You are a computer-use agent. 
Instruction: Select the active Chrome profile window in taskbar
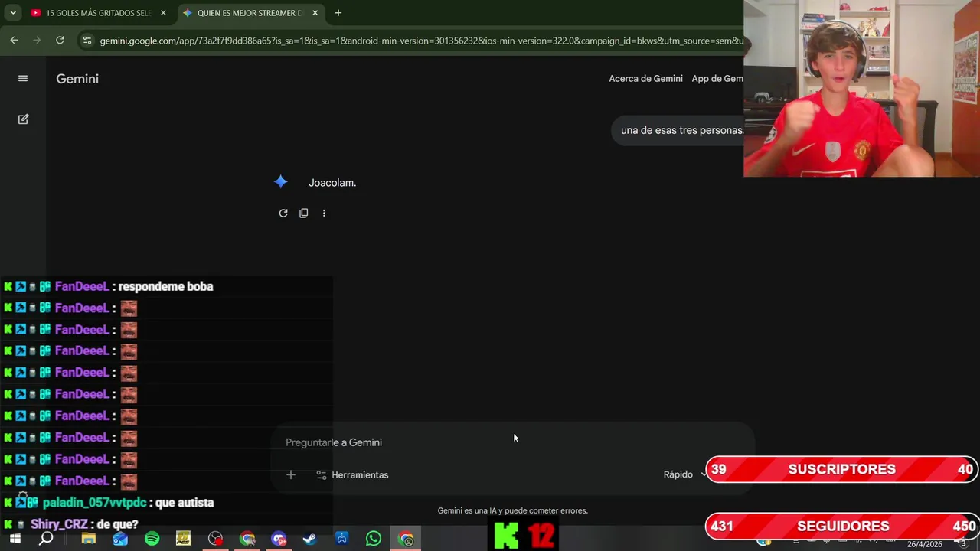406,539
